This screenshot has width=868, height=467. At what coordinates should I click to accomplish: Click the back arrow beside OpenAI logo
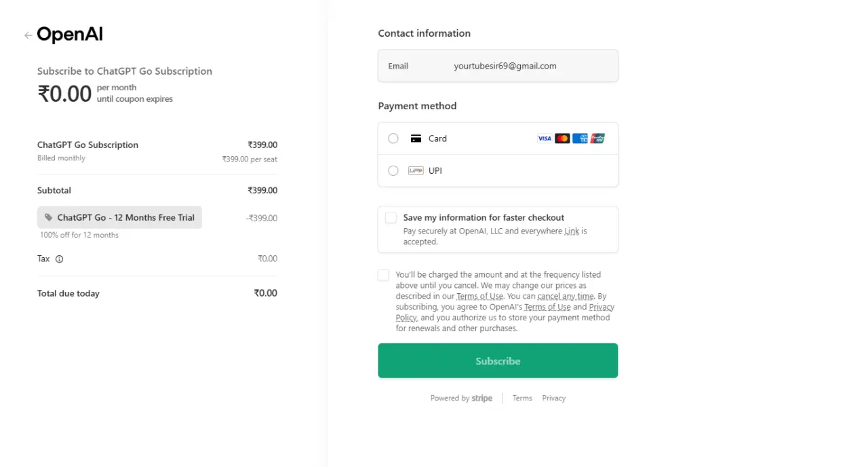tap(28, 35)
